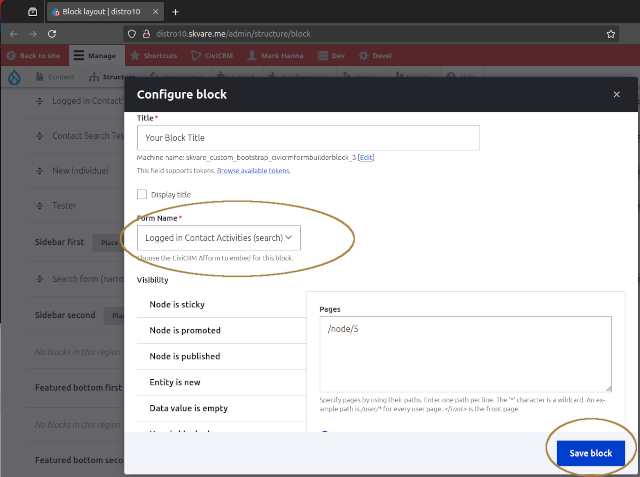Open the Manage toolbar menu
The width and height of the screenshot is (640, 477).
[x=95, y=55]
